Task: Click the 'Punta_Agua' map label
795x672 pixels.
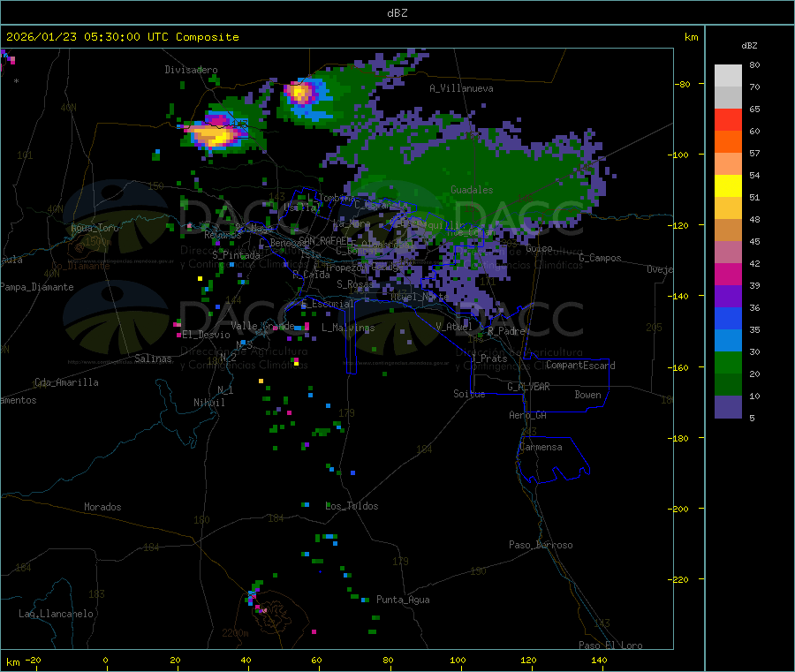Action: (403, 600)
